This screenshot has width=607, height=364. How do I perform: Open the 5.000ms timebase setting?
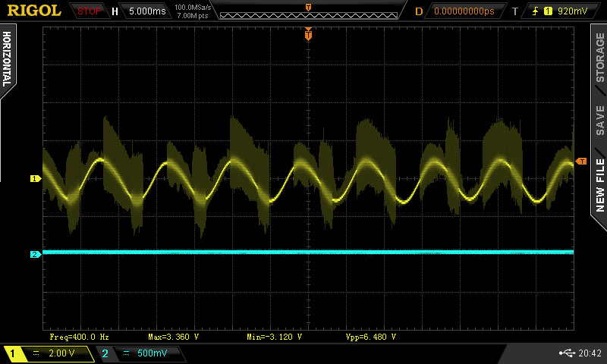tap(147, 11)
